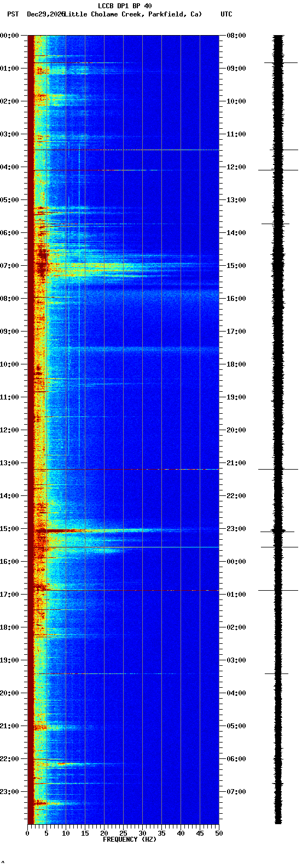Select the PST axis label '13:00'
The image size is (302, 868).
click(9, 463)
